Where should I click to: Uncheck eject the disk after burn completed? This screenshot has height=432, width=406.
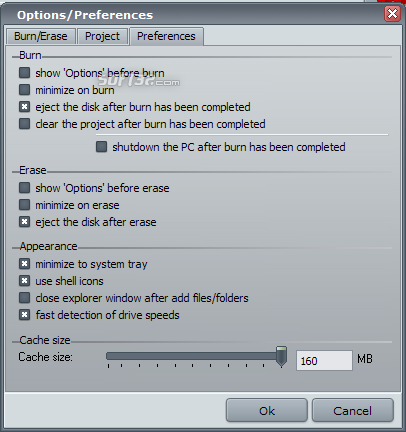pyautogui.click(x=24, y=107)
